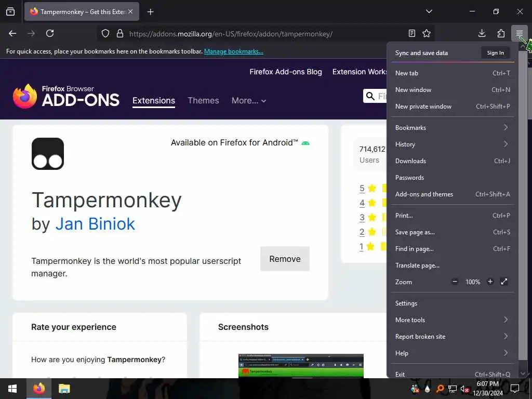Click the add-ons search magnifier icon
Screen dimensions: 532x399
(x=370, y=96)
